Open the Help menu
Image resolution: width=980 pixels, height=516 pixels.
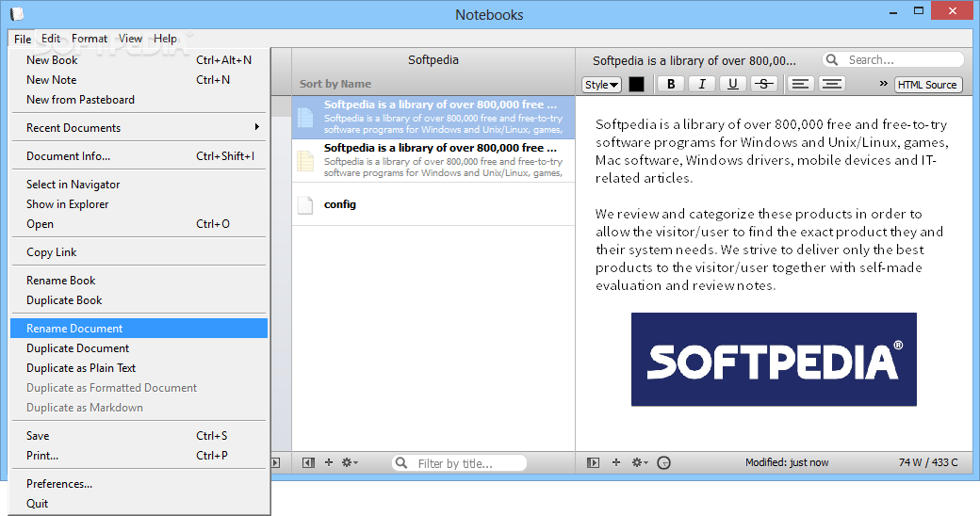pos(165,39)
